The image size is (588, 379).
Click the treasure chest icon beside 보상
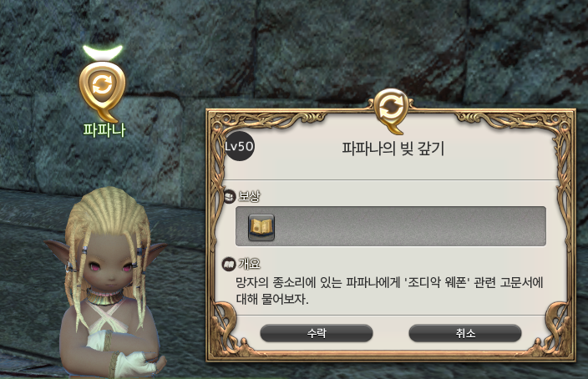click(x=229, y=196)
